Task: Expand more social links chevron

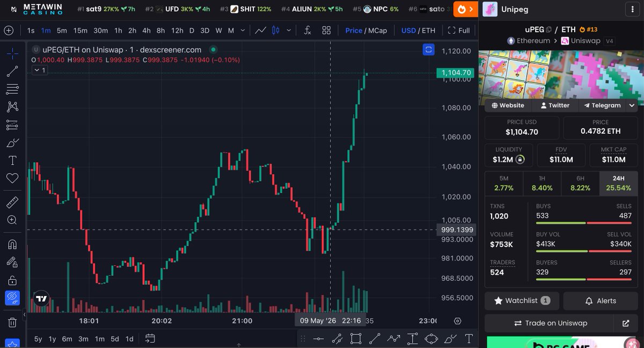Action: point(632,105)
